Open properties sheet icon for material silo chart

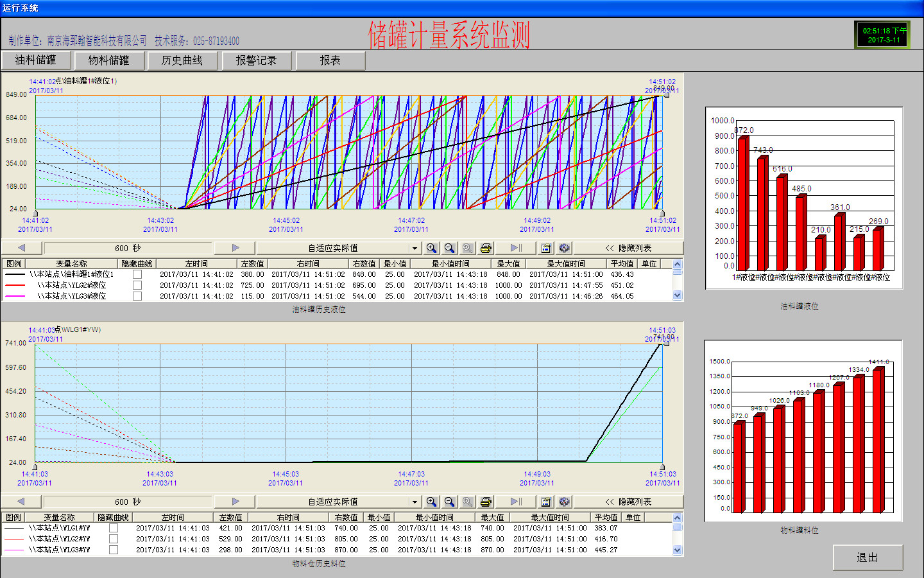(546, 502)
